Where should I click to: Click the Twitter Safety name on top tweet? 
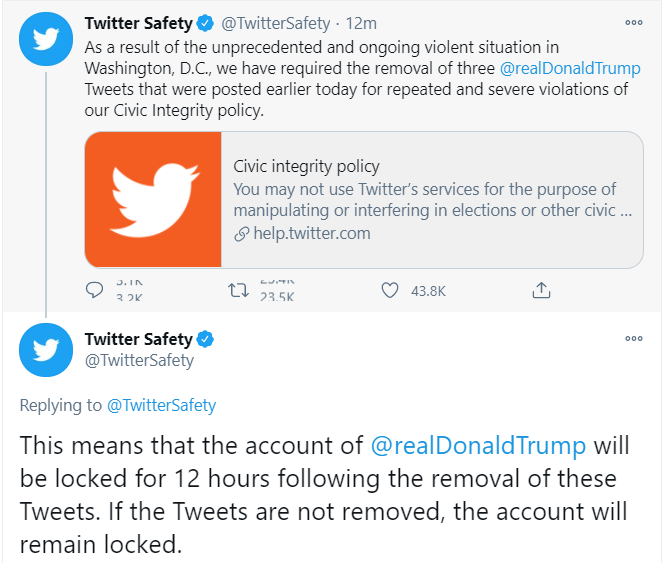coord(138,23)
